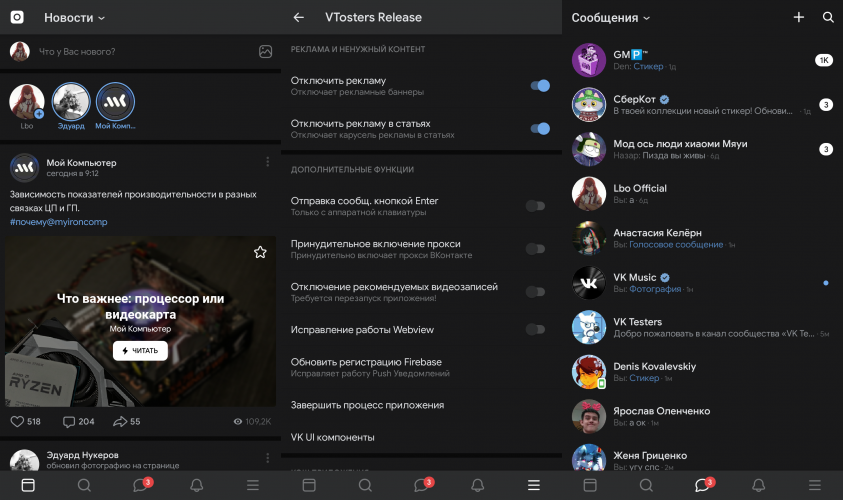Add your own story on the Lbo avatar

point(26,101)
